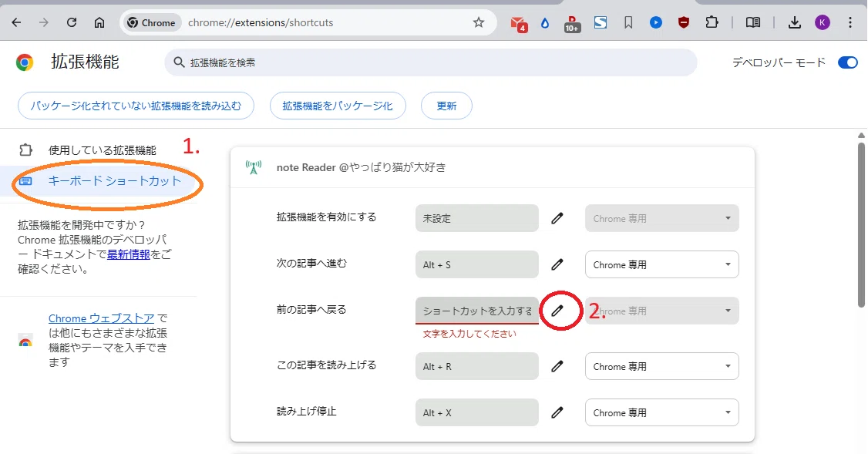Image resolution: width=868 pixels, height=454 pixels.
Task: Open the extension with 10+ badge
Action: 573,23
